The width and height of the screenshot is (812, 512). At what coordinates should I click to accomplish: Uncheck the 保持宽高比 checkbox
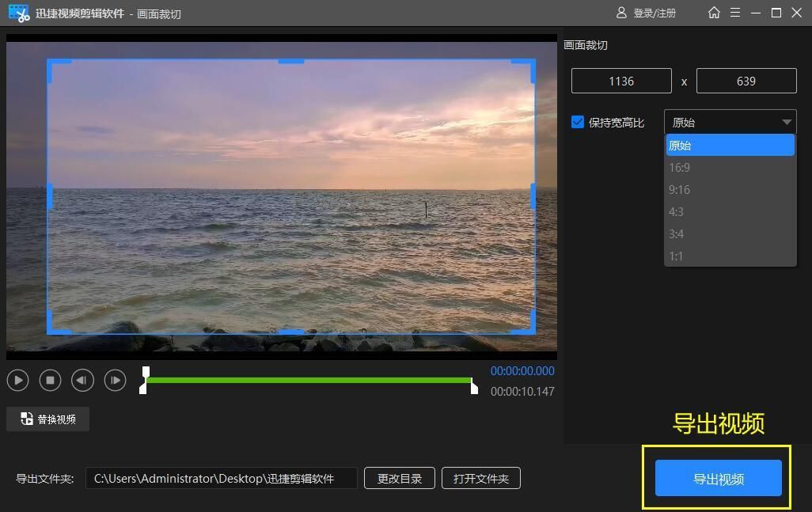[x=577, y=122]
